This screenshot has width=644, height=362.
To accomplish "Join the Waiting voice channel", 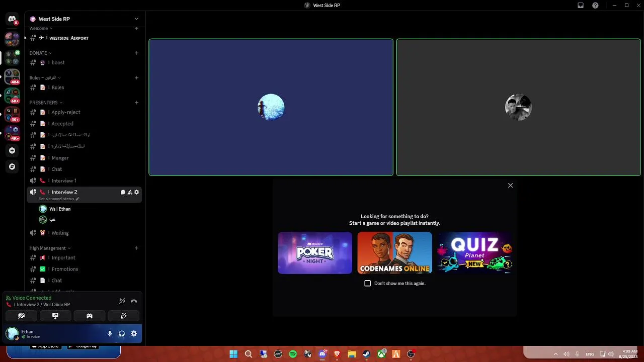I will 84,233.
